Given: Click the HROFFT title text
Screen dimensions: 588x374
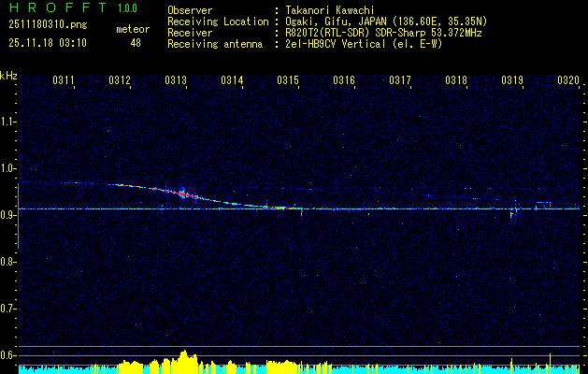Looking at the screenshot, I should (58, 7).
